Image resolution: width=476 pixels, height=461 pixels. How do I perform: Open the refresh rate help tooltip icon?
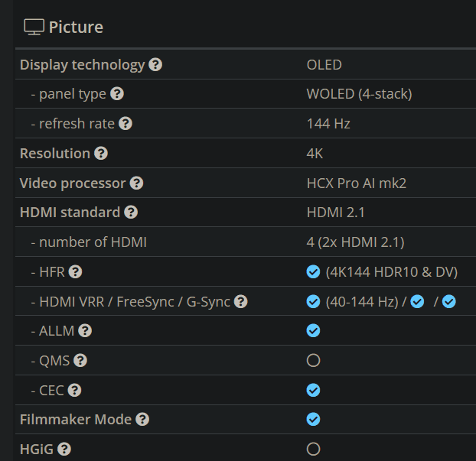coord(126,123)
